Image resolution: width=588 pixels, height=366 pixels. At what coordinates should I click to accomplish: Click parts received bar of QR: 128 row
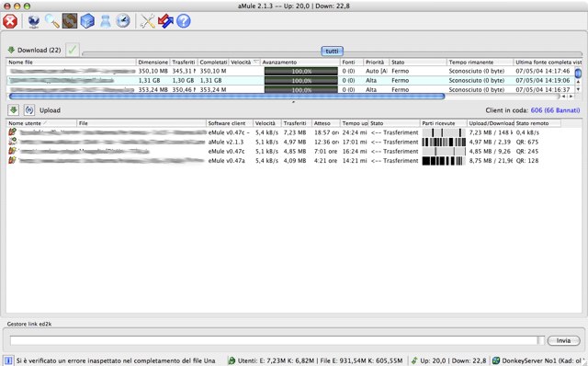pyautogui.click(x=444, y=161)
